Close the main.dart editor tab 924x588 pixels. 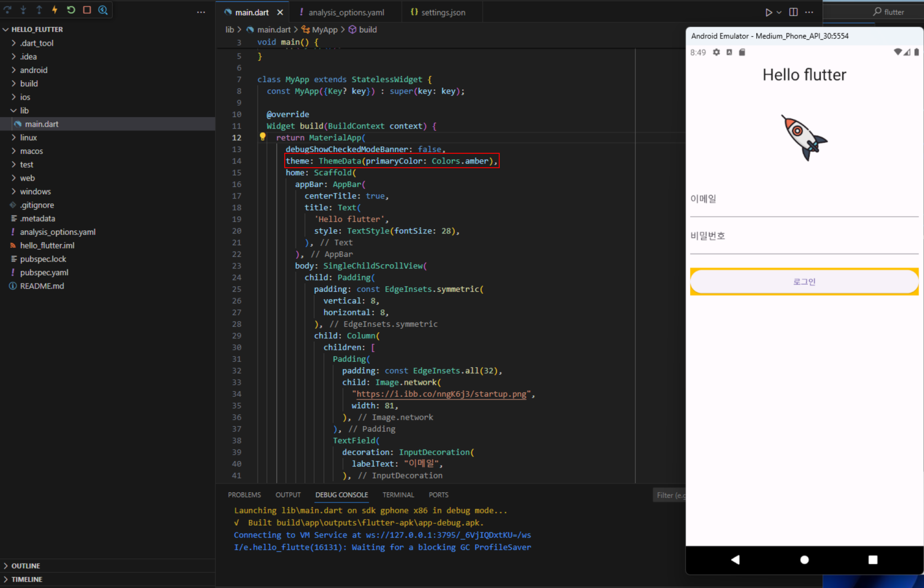(x=280, y=12)
